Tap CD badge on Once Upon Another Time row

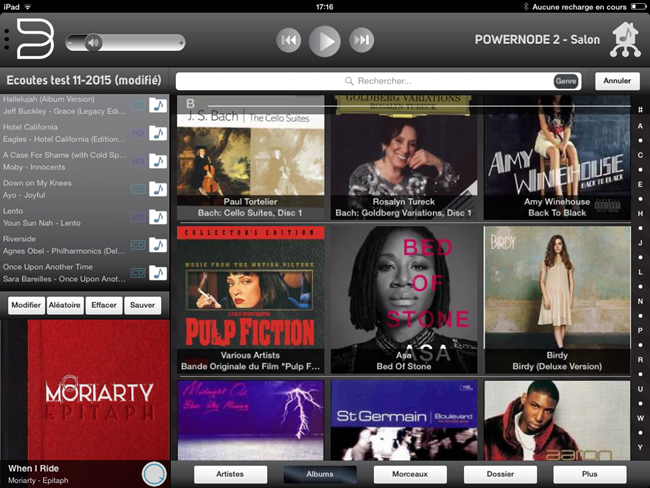[x=138, y=273]
